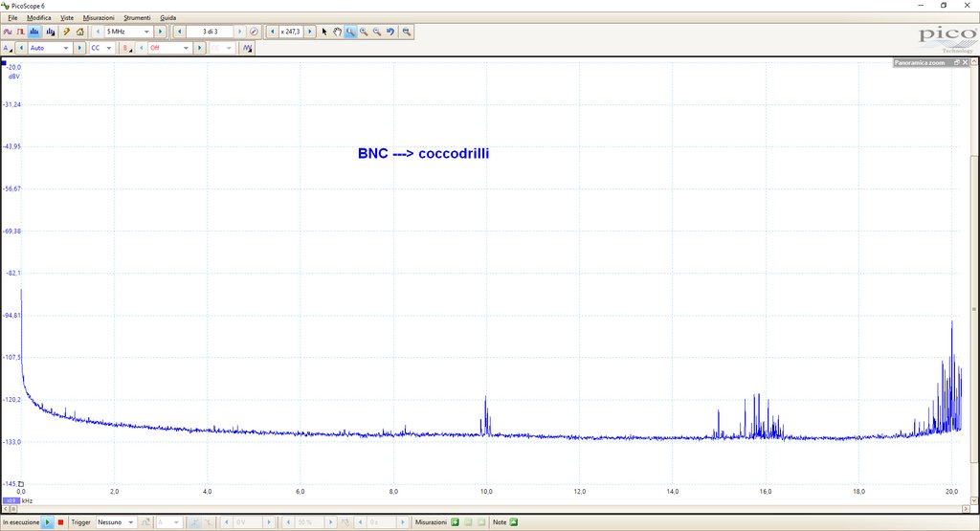This screenshot has width=980, height=531.
Task: Increase Channel B input range
Action: 199,48
